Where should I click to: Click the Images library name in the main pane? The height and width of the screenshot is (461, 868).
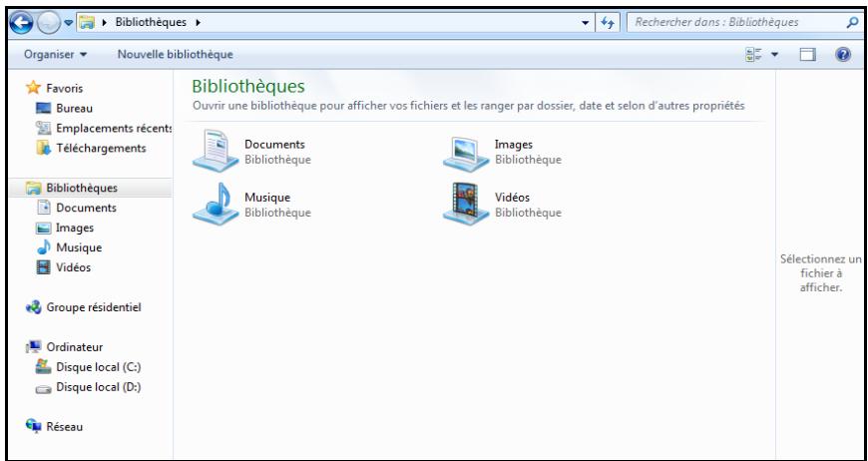coord(514,145)
